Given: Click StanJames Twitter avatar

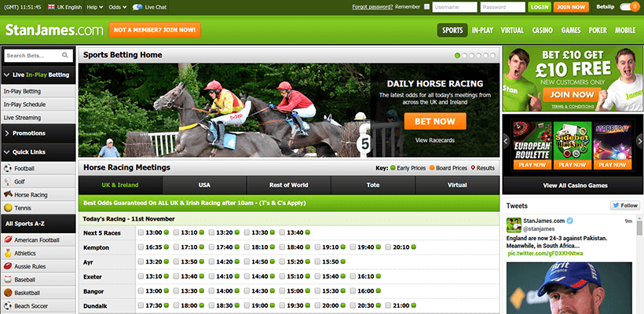Looking at the screenshot, I should pos(514,225).
